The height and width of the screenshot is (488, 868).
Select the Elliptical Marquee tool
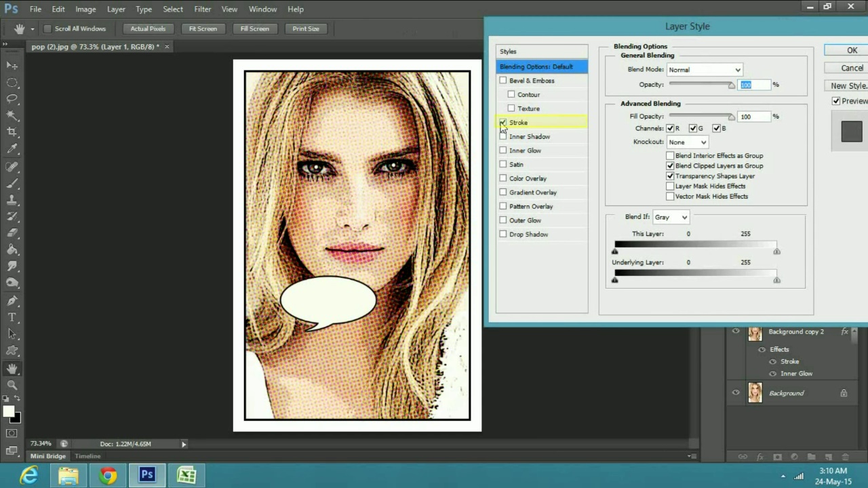(12, 82)
